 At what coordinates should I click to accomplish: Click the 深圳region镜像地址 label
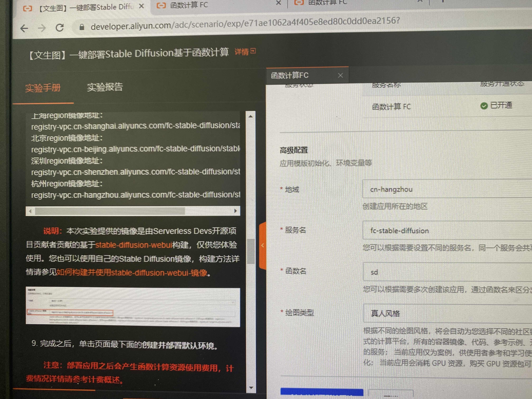coord(67,161)
